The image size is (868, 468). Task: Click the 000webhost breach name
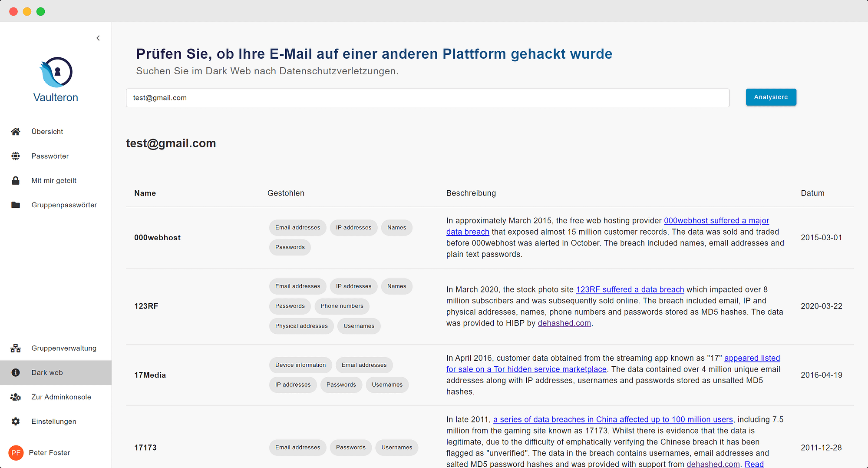point(157,238)
